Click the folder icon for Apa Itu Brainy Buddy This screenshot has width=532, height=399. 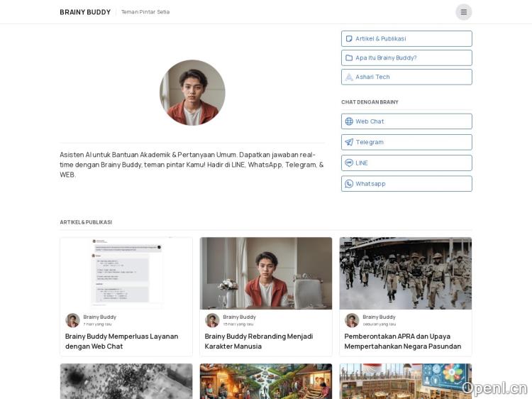tap(349, 58)
